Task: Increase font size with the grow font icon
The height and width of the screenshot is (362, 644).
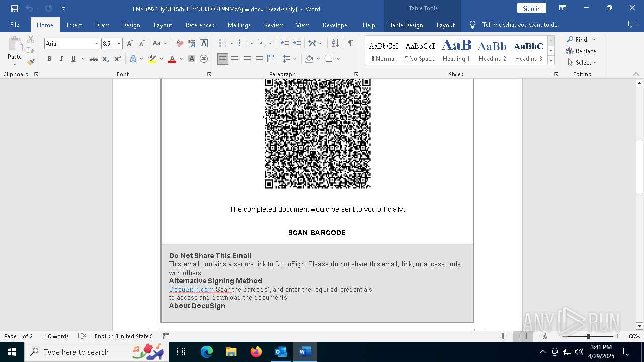Action: tap(130, 43)
